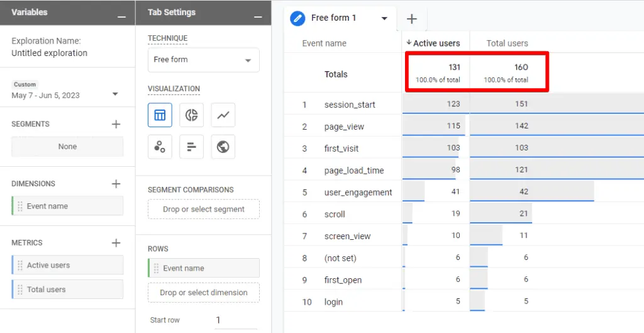Click the first_open row name
The width and height of the screenshot is (644, 333).
point(343,280)
